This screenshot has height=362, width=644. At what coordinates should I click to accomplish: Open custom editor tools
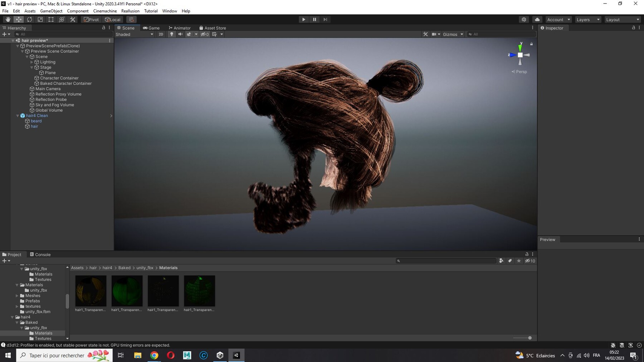73,20
